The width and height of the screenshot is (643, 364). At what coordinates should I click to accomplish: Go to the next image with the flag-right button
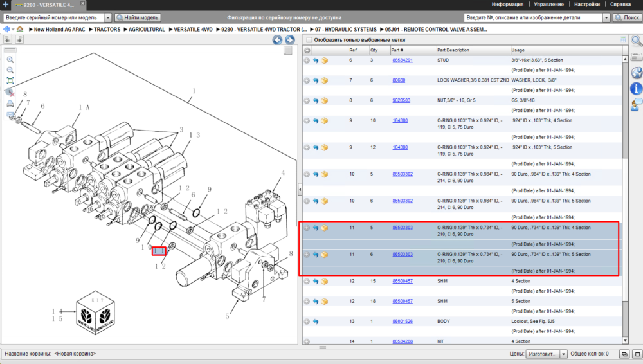coord(19,39)
